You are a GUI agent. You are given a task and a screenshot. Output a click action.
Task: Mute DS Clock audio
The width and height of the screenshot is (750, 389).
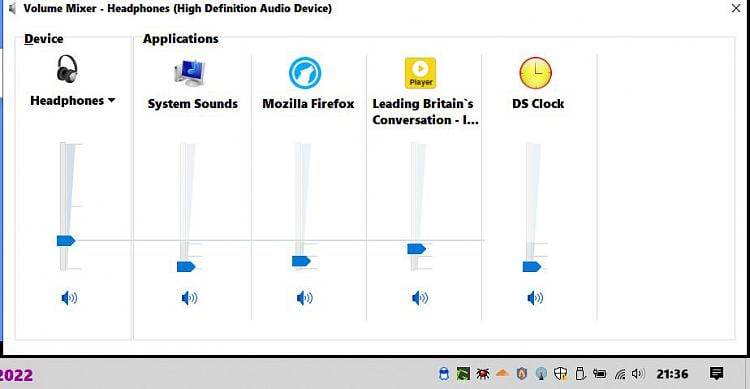(535, 298)
